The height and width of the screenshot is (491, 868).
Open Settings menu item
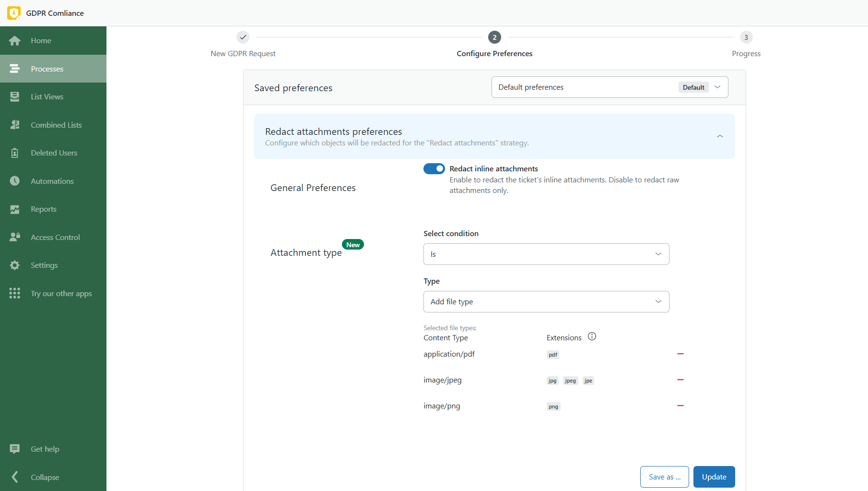click(53, 265)
